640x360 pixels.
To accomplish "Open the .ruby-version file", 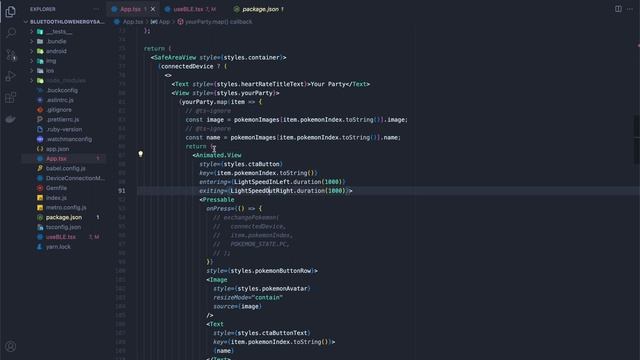I will (x=64, y=129).
